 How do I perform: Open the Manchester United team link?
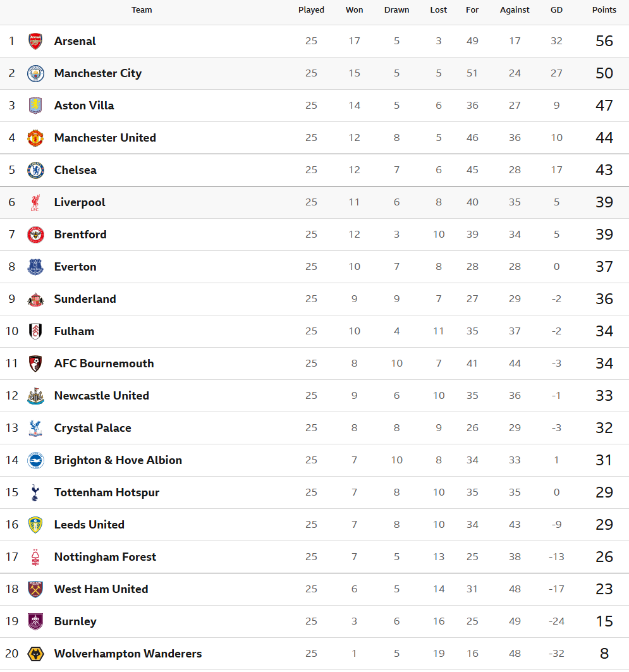pos(105,138)
